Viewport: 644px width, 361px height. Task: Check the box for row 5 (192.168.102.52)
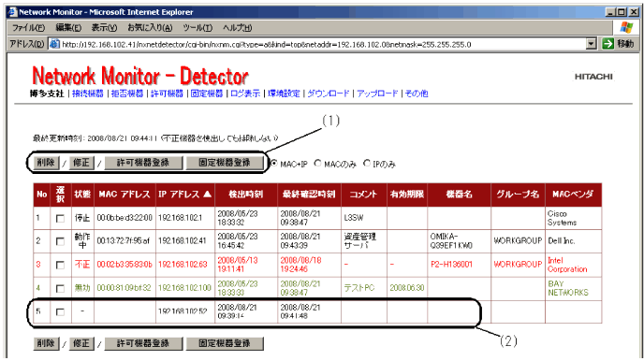[x=60, y=312]
